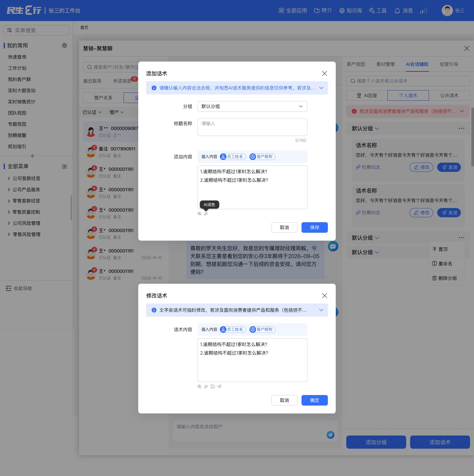The width and height of the screenshot is (474, 476).
Task: Click blue chat bubble icon beside message
Action: point(333,246)
